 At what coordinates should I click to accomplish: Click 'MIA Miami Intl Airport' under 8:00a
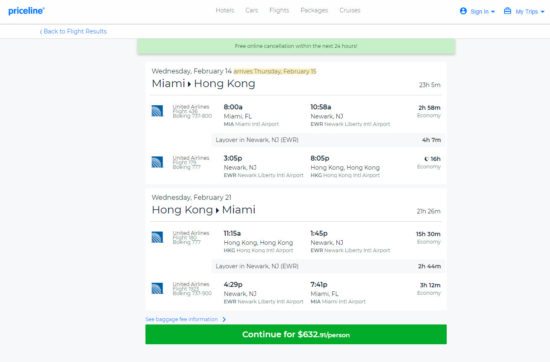(251, 124)
